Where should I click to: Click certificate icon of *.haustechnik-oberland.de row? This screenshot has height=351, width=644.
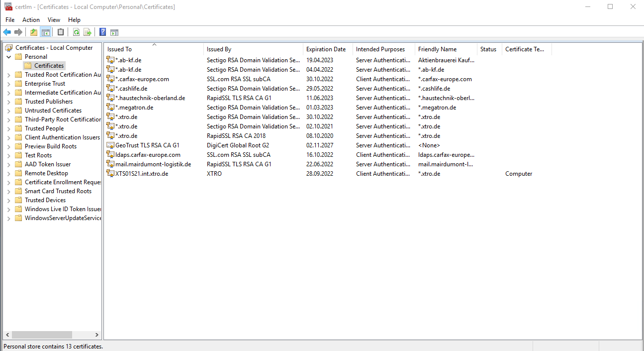point(110,98)
